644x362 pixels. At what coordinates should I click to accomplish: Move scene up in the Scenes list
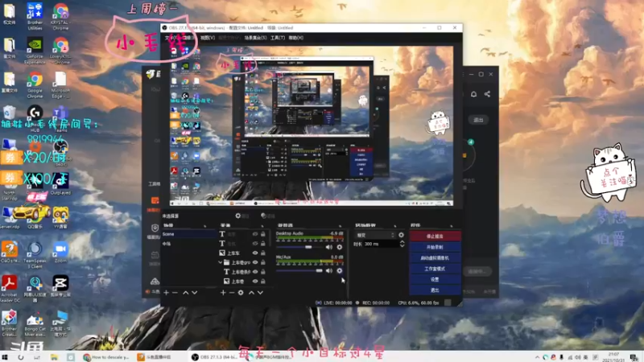point(185,293)
